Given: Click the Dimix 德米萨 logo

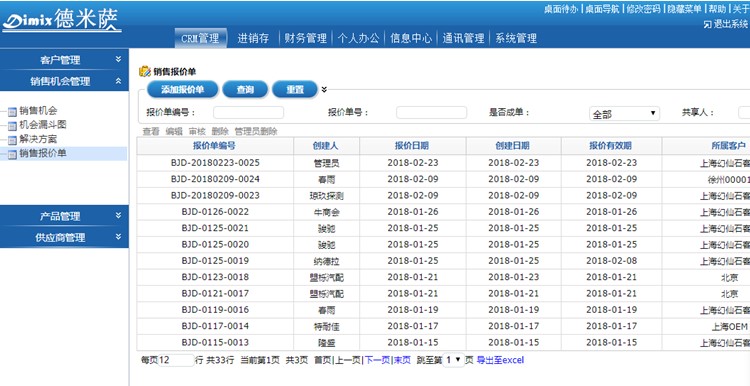Looking at the screenshot, I should pos(62,21).
